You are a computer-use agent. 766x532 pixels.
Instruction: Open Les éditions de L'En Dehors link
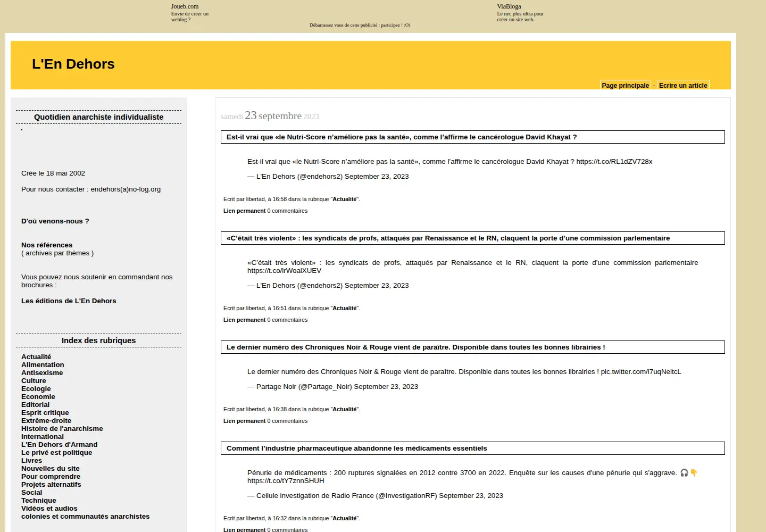pos(69,301)
